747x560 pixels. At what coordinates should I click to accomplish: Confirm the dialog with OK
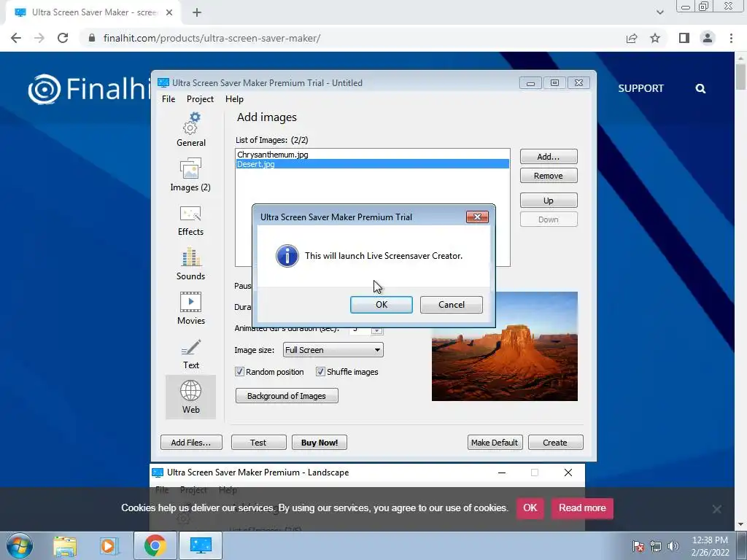click(382, 305)
